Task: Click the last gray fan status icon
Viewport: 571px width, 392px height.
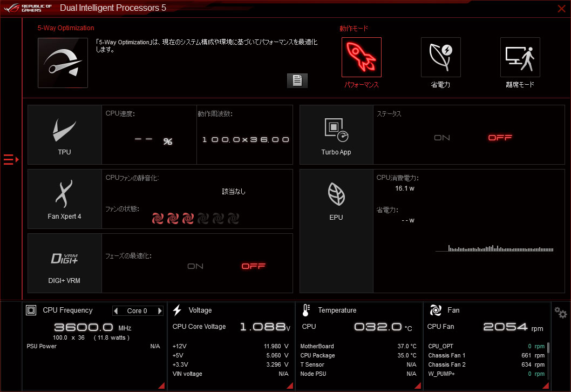Action: point(233,218)
